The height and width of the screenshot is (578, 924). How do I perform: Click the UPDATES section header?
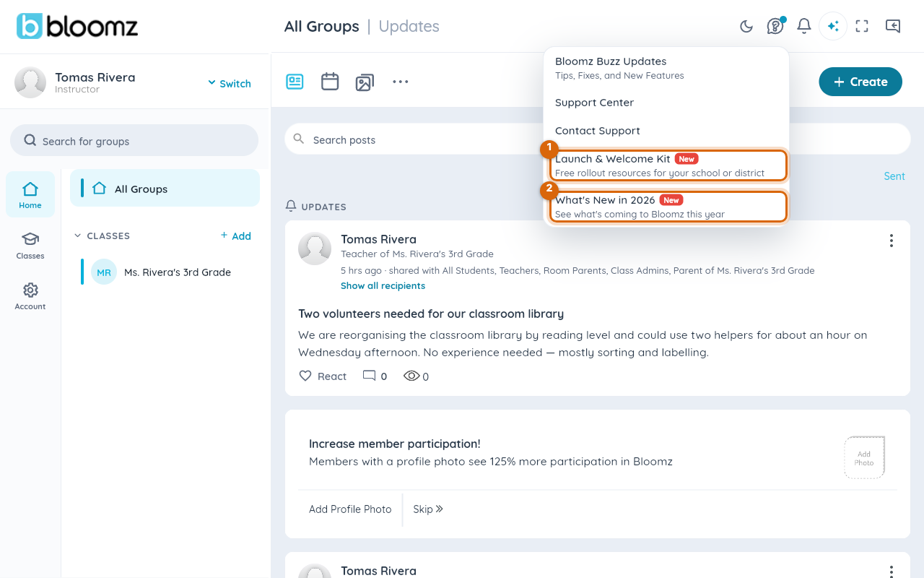click(x=316, y=207)
